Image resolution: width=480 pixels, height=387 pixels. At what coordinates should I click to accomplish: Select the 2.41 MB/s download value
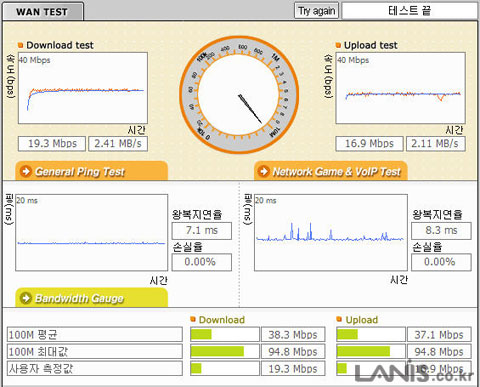coord(118,144)
